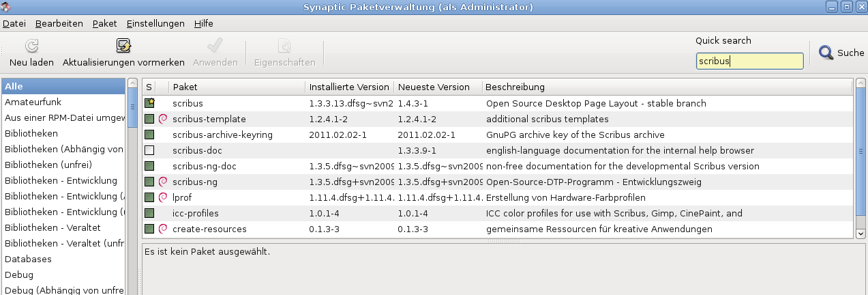This screenshot has height=295, width=868.
Task: Select the plain Bibliotheken - Veraltet category
Action: point(63,227)
